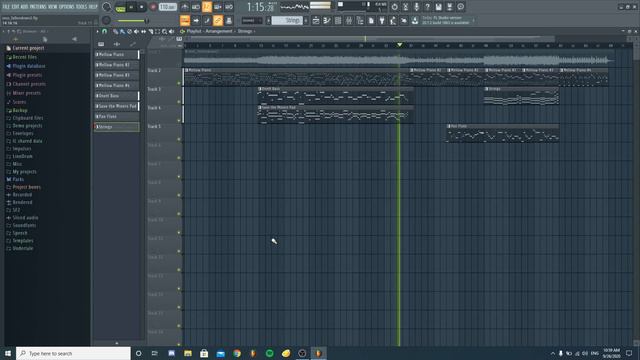Select the Playback speaker tool in playlist toolbar
The image size is (640, 360).
[x=171, y=31]
